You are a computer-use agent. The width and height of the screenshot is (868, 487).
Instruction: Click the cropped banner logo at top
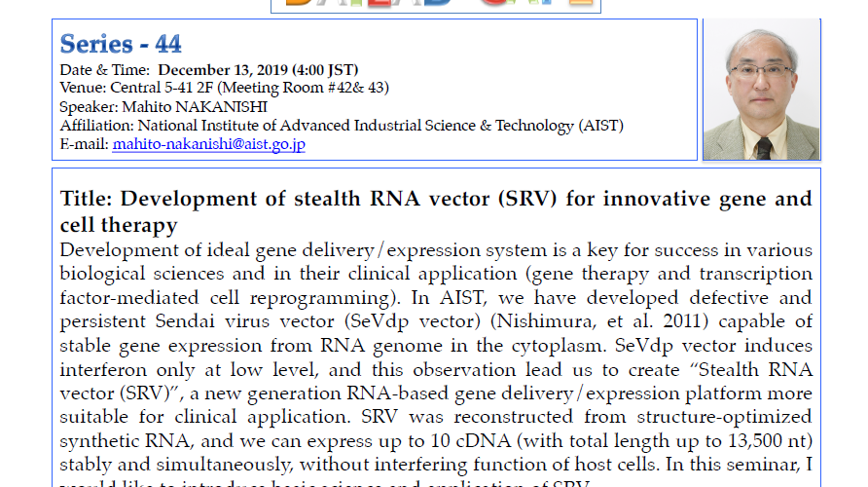[x=435, y=5]
